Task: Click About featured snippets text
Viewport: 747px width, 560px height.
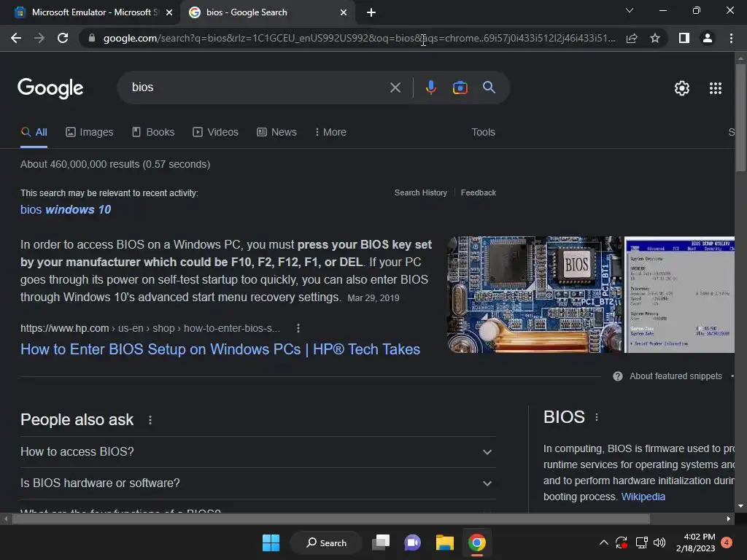Action: tap(676, 376)
